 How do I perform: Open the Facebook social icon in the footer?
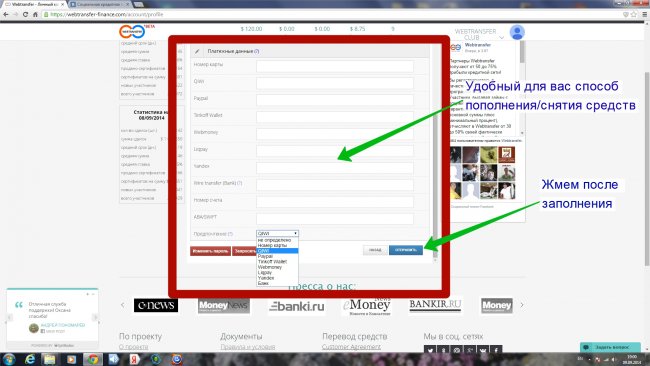(x=496, y=350)
